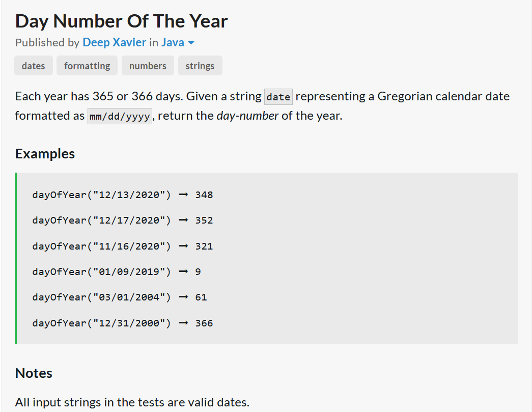The height and width of the screenshot is (412, 532).
Task: Click the "Day Number Of The Year" title
Action: click(x=122, y=21)
